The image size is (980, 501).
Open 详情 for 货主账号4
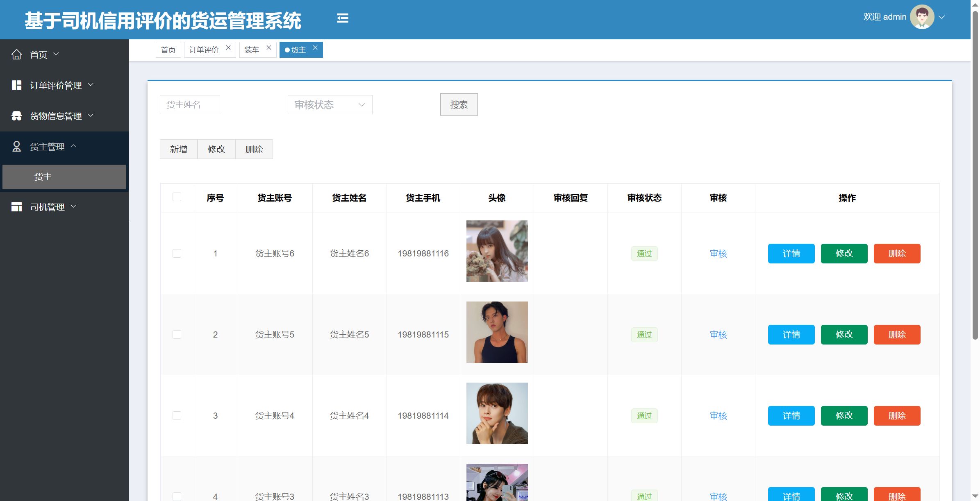click(791, 416)
